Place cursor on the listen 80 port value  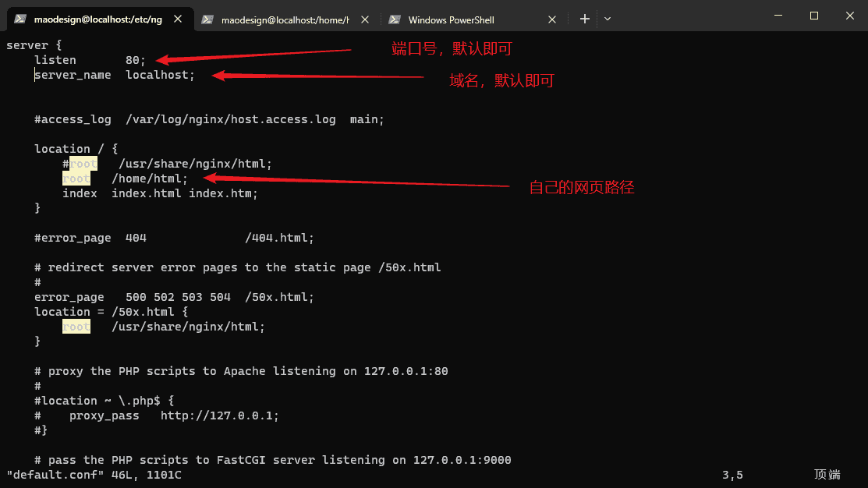coord(133,60)
